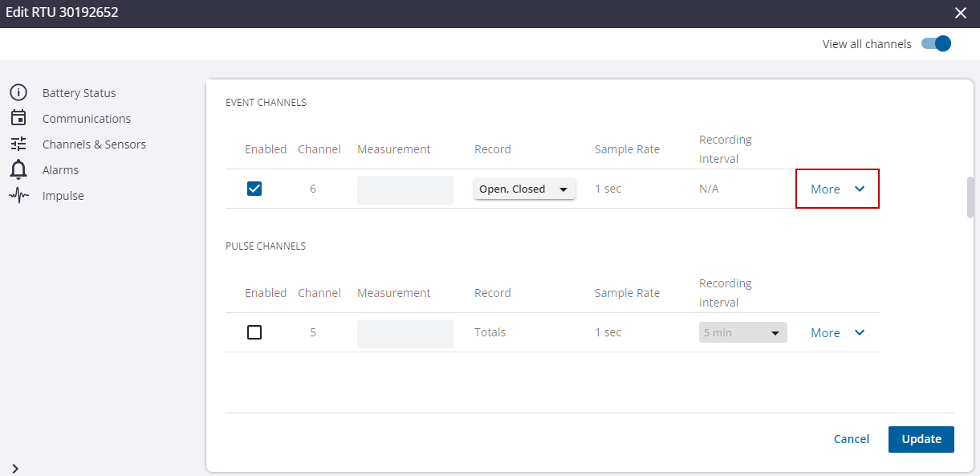
Task: Click the Alarms bell icon
Action: click(x=18, y=169)
